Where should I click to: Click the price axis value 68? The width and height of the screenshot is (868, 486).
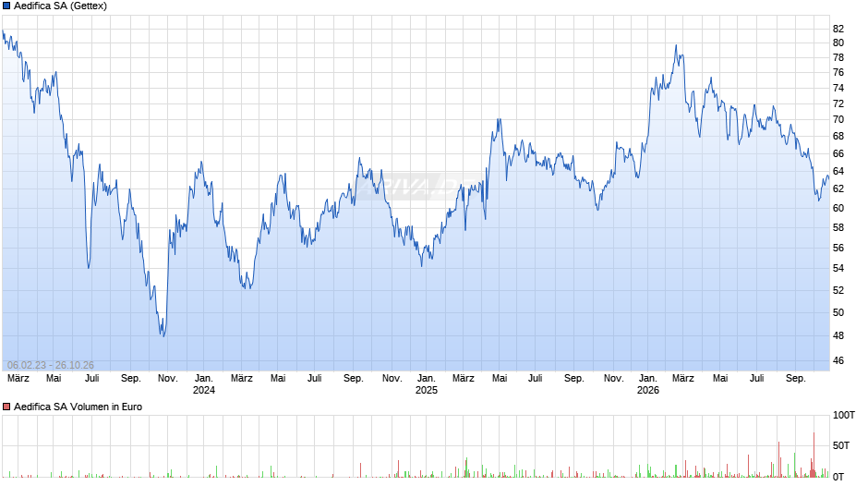point(838,137)
